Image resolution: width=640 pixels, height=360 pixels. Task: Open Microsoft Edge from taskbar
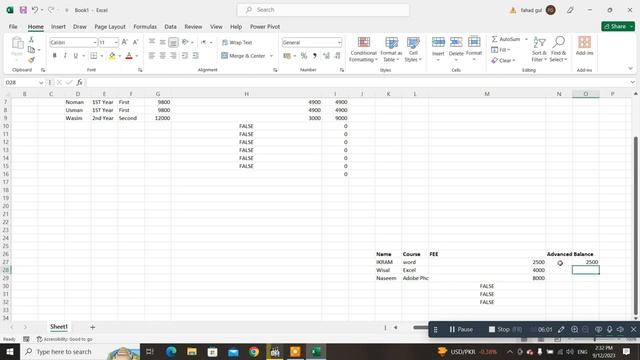(x=171, y=351)
